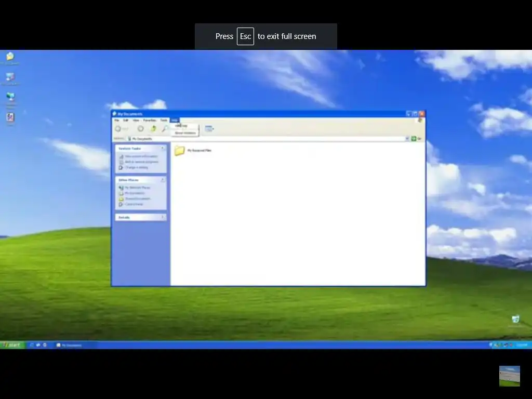Image resolution: width=532 pixels, height=399 pixels.
Task: Click the My Received Files label
Action: tap(199, 150)
